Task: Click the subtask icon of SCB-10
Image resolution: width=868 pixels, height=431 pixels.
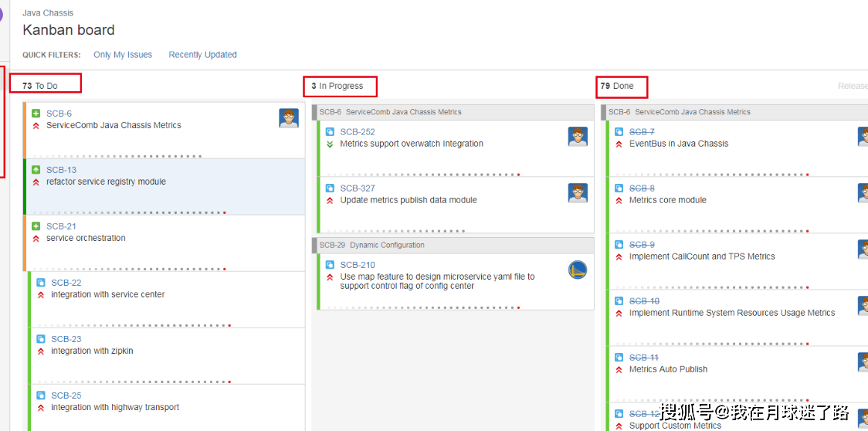Action: click(x=619, y=301)
